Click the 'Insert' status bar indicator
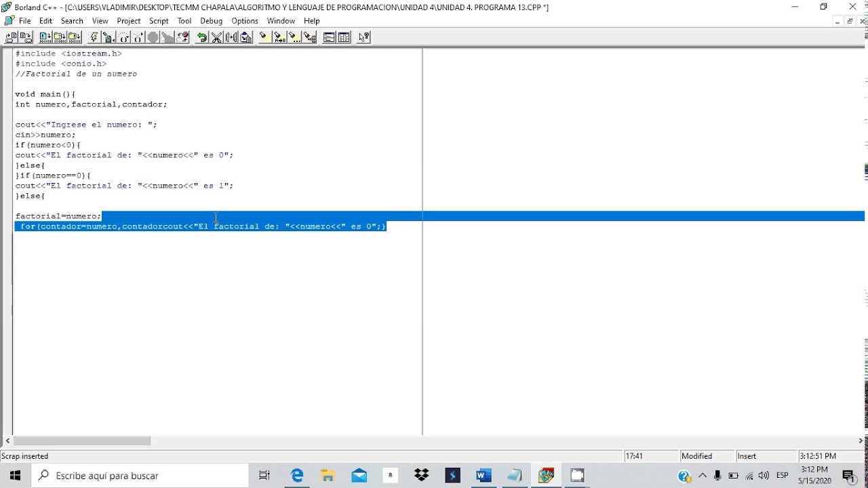This screenshot has height=488, width=868. click(x=766, y=456)
